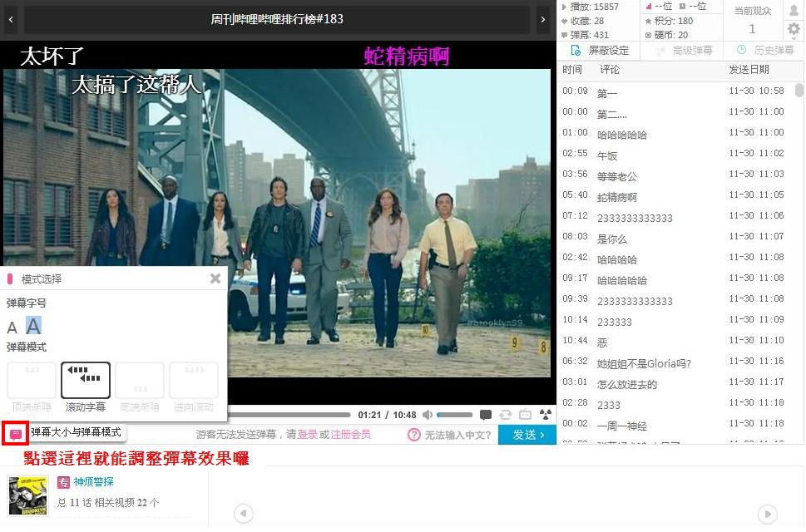Screen dimensions: 806x532
Task: Enter fullscreen with the four-corner icon
Action: [545, 415]
